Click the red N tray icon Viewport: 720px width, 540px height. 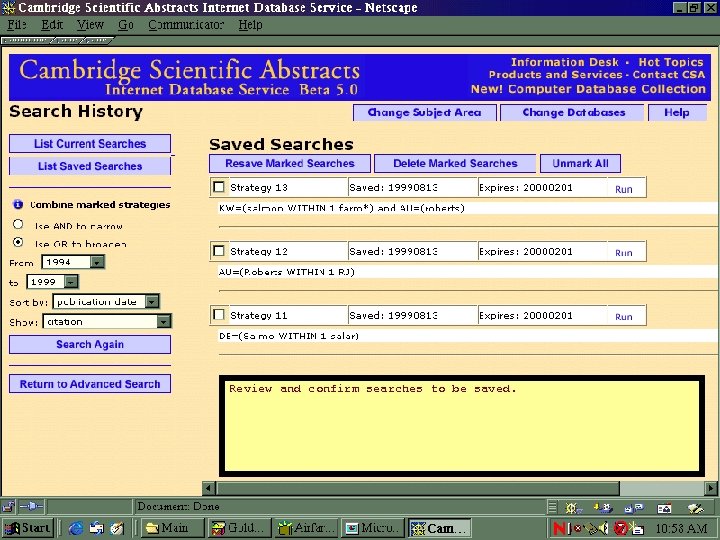pos(560,529)
